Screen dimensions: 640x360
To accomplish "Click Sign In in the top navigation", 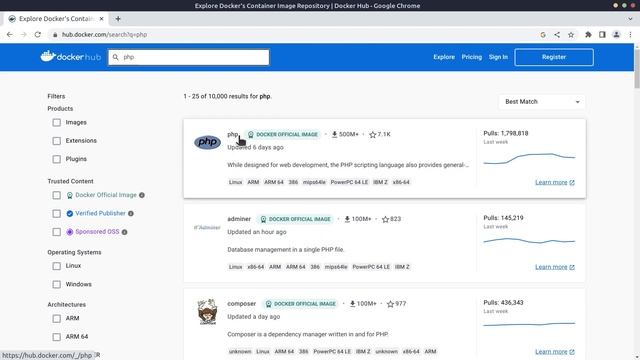I will 498,57.
